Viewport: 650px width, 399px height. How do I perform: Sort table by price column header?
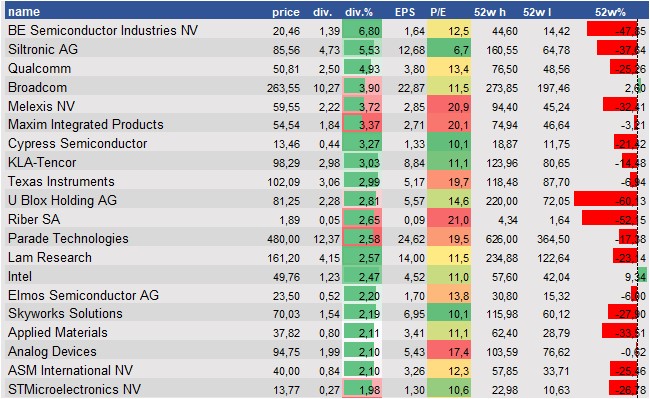(x=286, y=12)
